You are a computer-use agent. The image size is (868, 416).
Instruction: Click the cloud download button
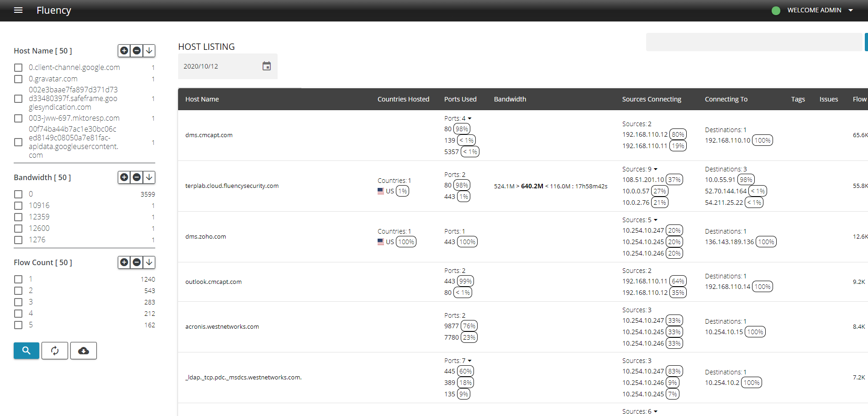84,351
